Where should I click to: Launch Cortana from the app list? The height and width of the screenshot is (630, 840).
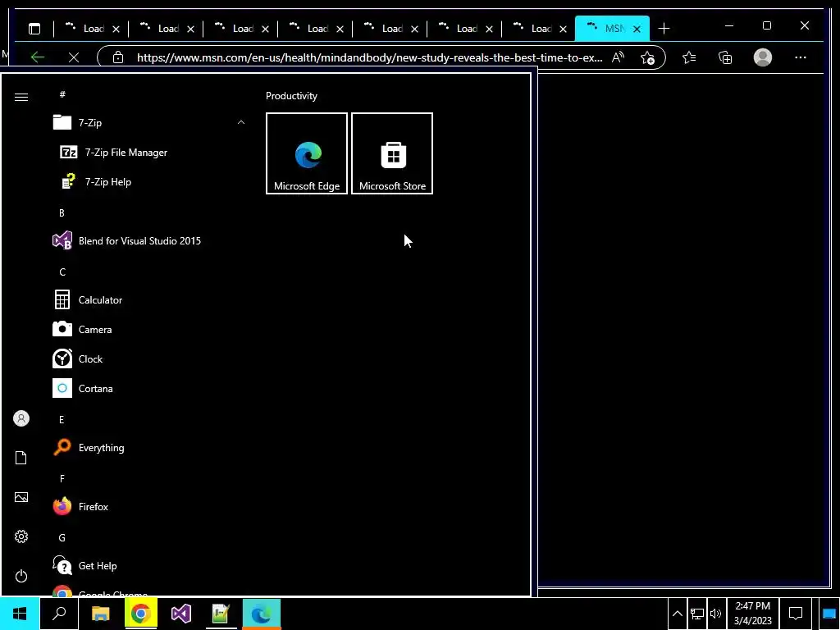[149, 388]
